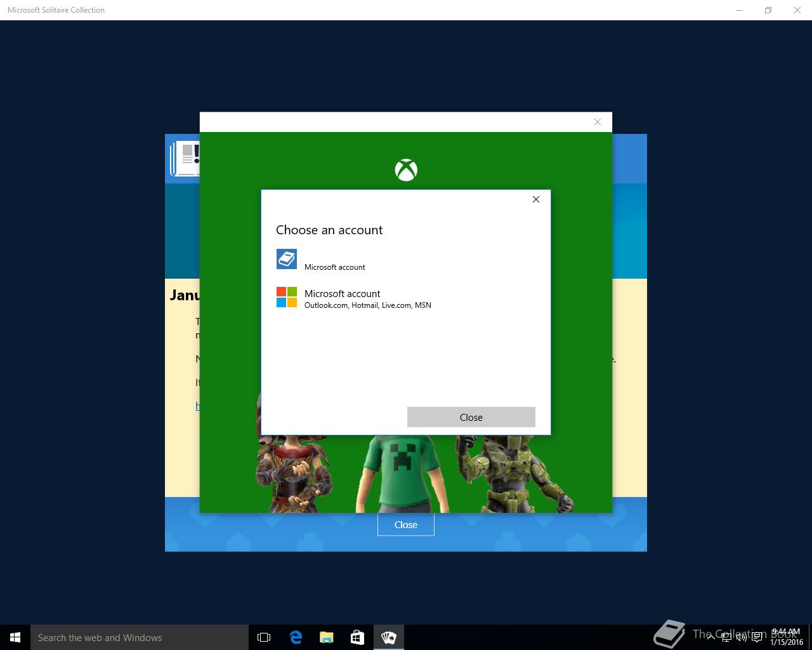812x650 pixels.
Task: Open the newspaper icon in news panel
Action: tap(185, 158)
